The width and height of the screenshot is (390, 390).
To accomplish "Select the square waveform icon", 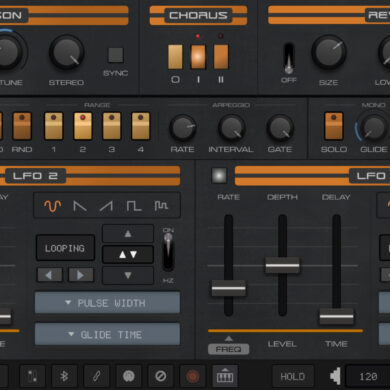I will (134, 206).
